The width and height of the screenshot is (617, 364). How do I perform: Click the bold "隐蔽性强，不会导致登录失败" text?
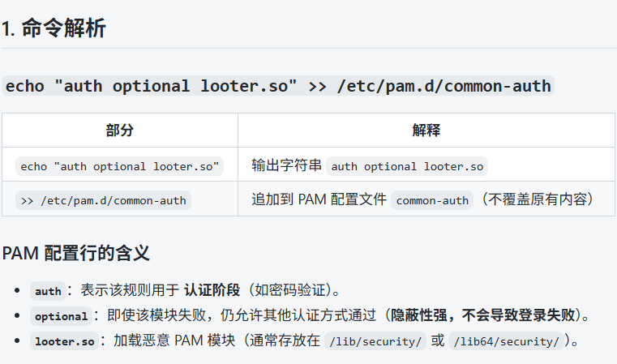483,315
